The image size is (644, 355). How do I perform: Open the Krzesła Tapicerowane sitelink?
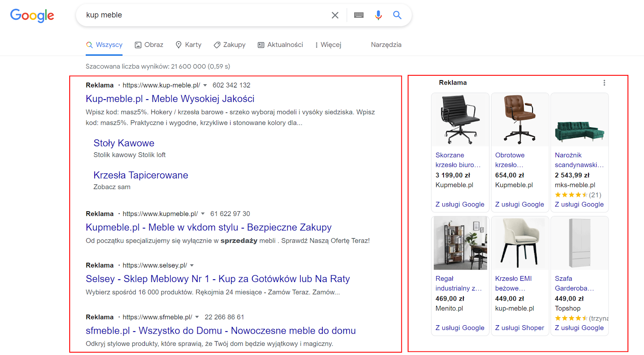click(x=141, y=175)
